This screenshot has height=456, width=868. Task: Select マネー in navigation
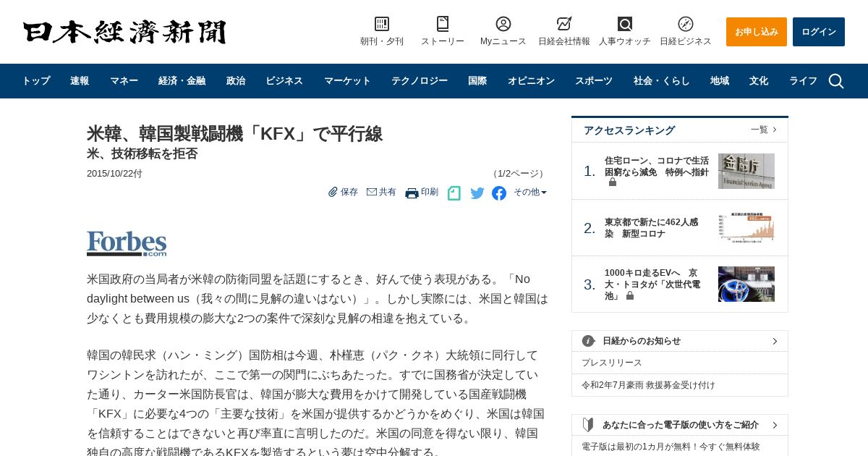[124, 81]
